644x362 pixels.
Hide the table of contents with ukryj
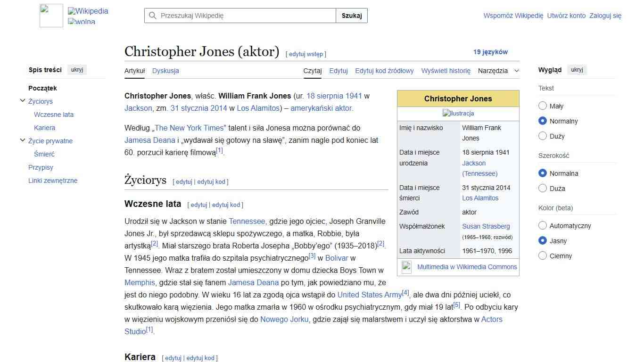pos(76,69)
